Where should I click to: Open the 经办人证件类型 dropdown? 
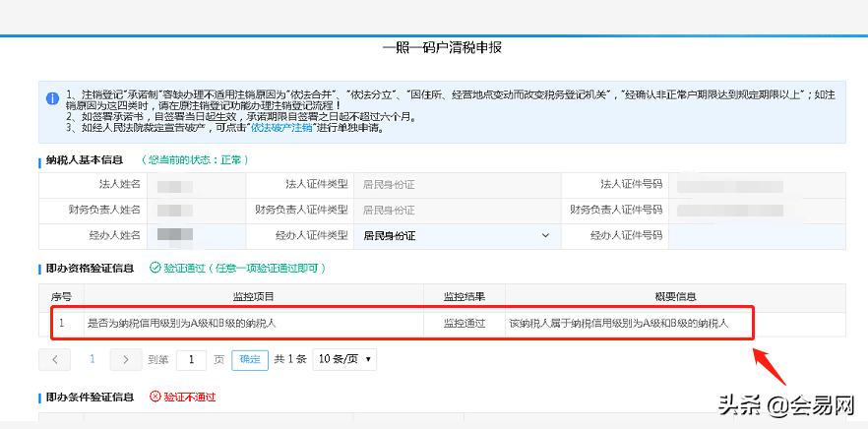458,236
